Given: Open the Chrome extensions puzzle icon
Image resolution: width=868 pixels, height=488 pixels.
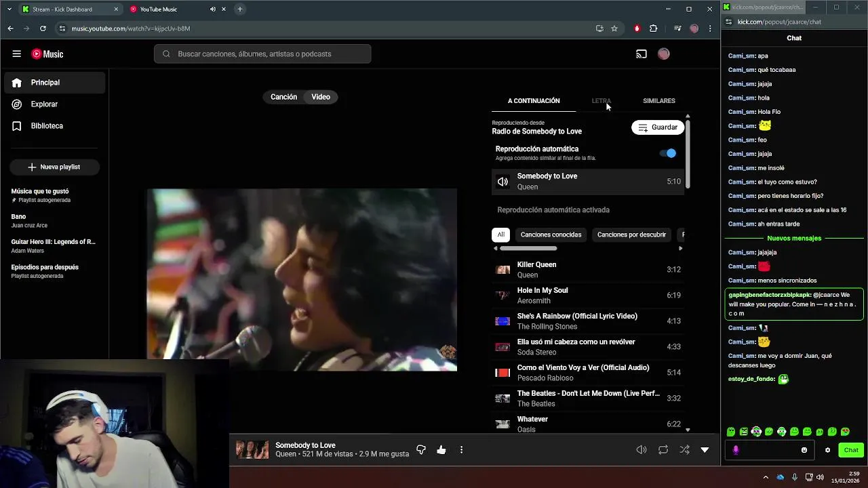Looking at the screenshot, I should [x=653, y=28].
